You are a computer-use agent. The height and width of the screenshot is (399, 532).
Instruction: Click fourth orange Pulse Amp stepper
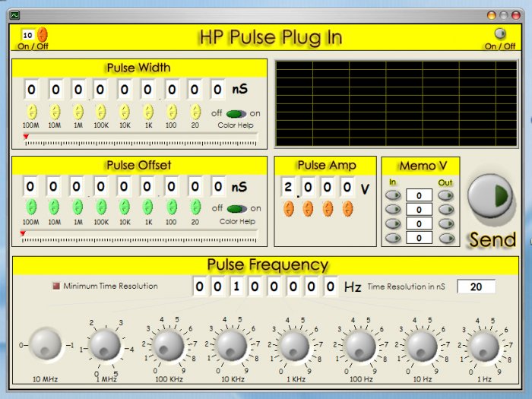coord(348,209)
